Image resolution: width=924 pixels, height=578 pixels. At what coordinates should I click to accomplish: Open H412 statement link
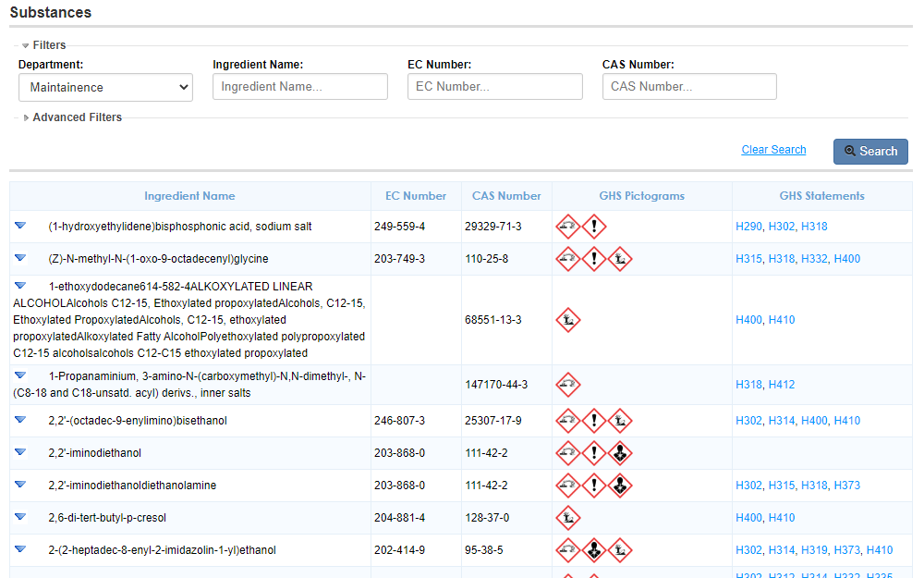point(782,385)
